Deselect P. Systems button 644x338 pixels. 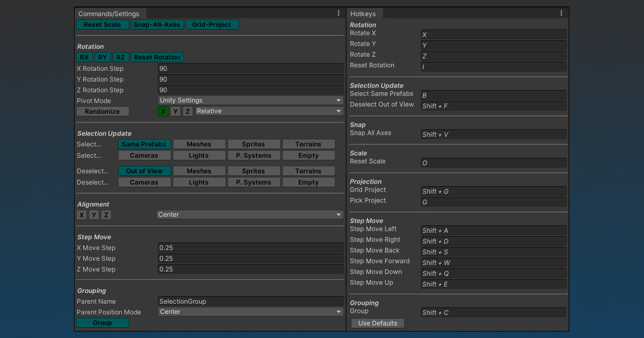[254, 182]
